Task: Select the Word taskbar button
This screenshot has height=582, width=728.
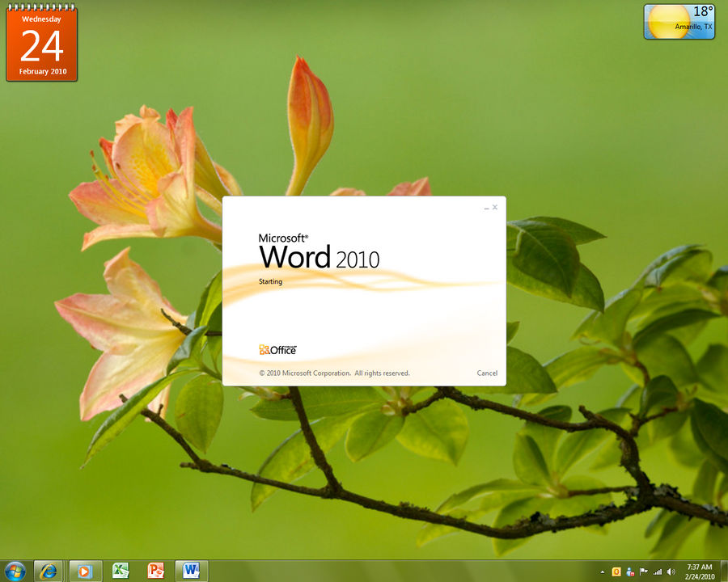Action: pyautogui.click(x=191, y=571)
